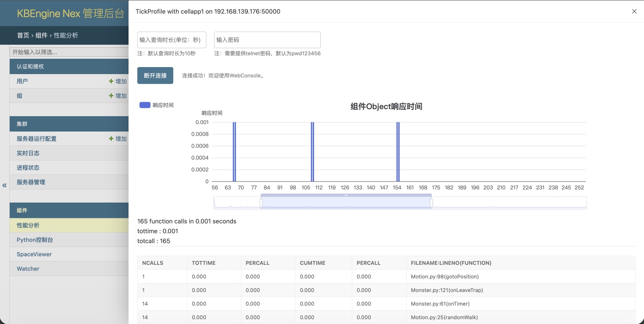Open 实时日志 in the sidebar

28,153
